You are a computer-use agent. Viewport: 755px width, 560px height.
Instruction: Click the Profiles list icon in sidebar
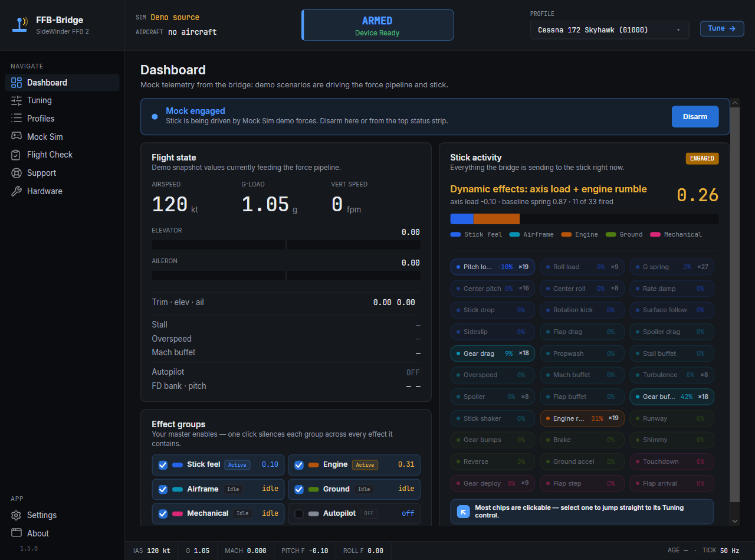tap(17, 119)
